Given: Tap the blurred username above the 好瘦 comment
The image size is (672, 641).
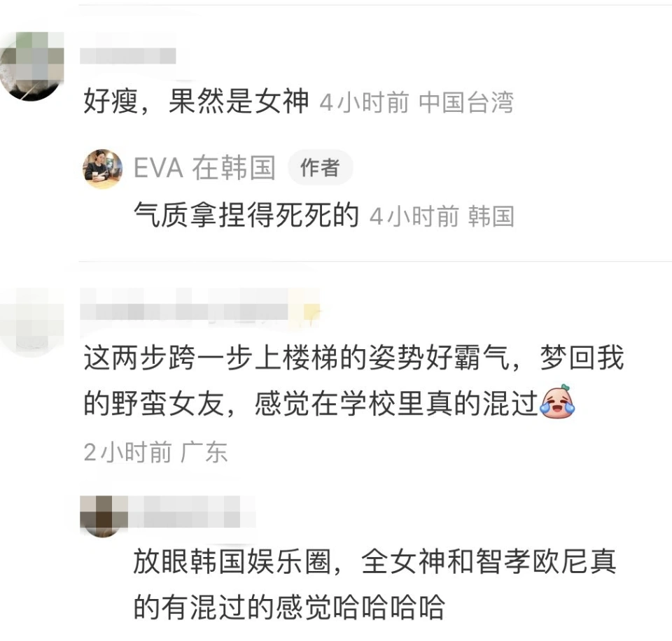Looking at the screenshot, I should [x=127, y=56].
